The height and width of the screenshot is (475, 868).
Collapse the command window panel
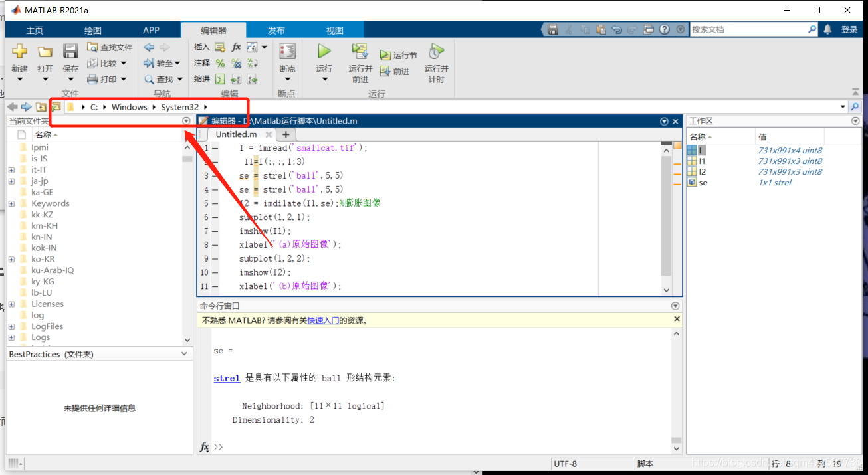coord(675,305)
